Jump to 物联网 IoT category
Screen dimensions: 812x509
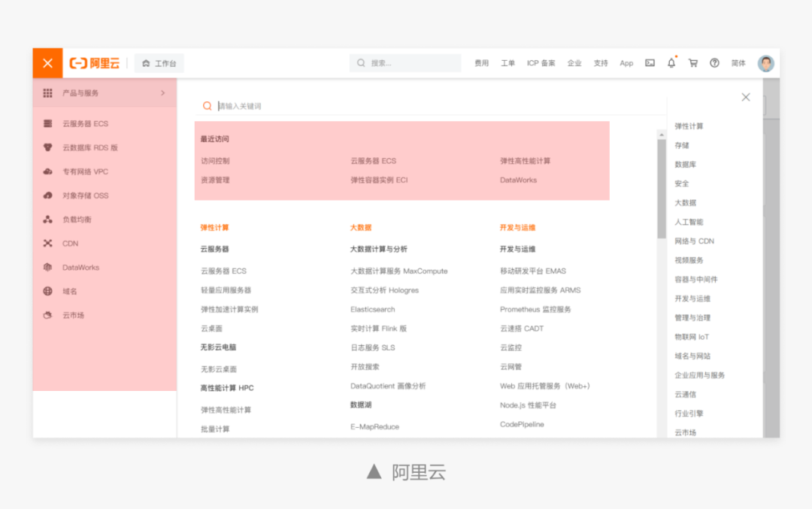pyautogui.click(x=692, y=337)
